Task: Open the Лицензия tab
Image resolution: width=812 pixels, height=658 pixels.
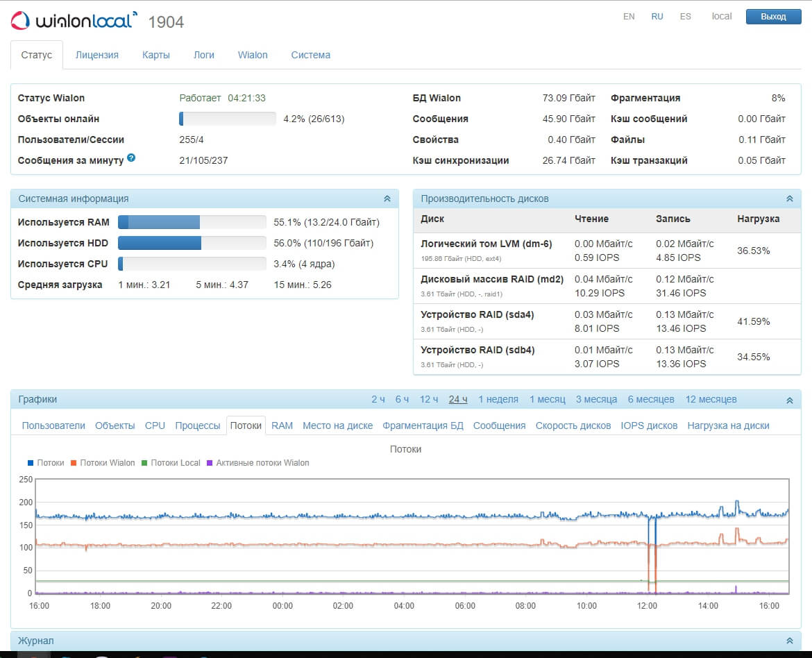Action: pos(97,55)
